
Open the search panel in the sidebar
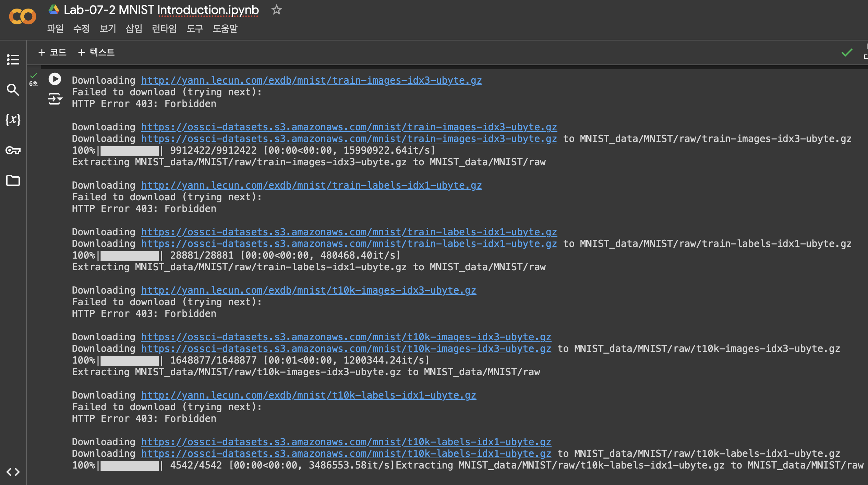[x=13, y=90]
